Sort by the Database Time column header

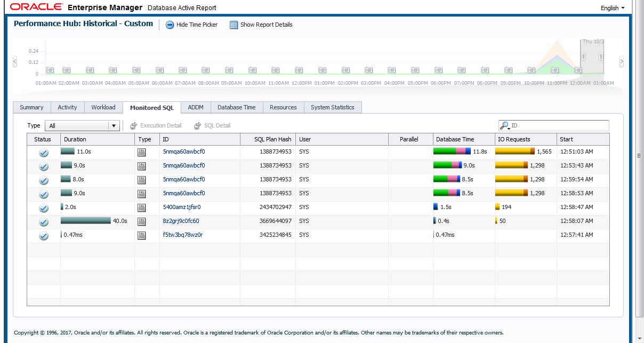(x=455, y=139)
